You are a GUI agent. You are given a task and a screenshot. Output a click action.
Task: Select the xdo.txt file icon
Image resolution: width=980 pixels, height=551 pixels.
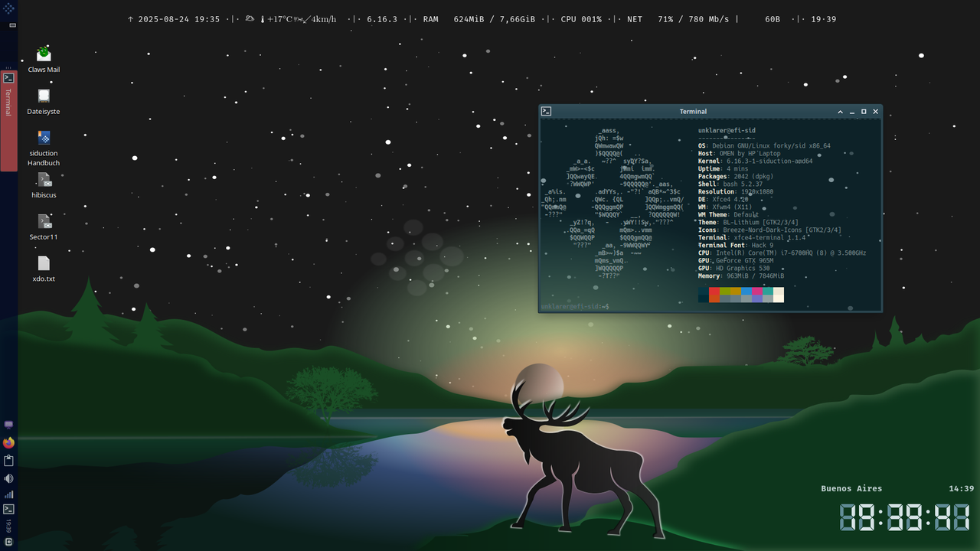pos(44,269)
